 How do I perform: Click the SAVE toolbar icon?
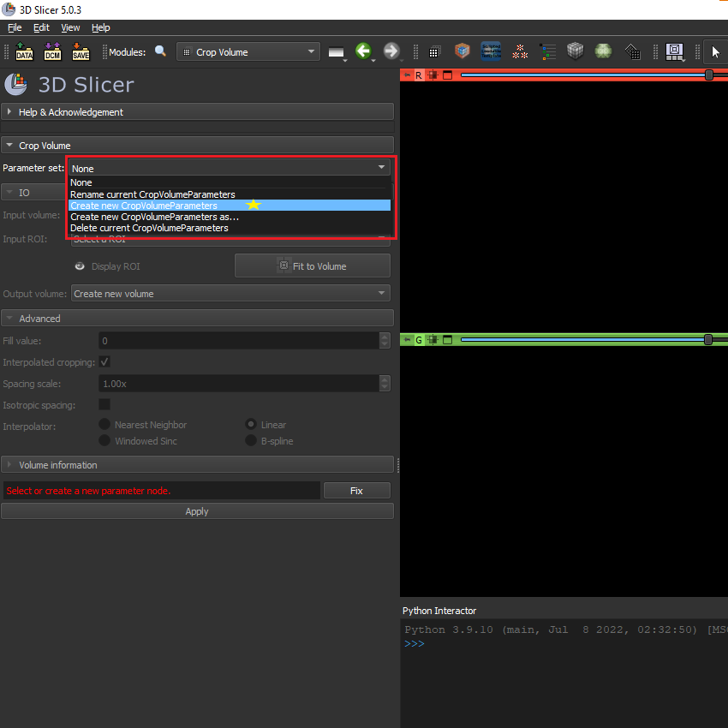click(81, 51)
